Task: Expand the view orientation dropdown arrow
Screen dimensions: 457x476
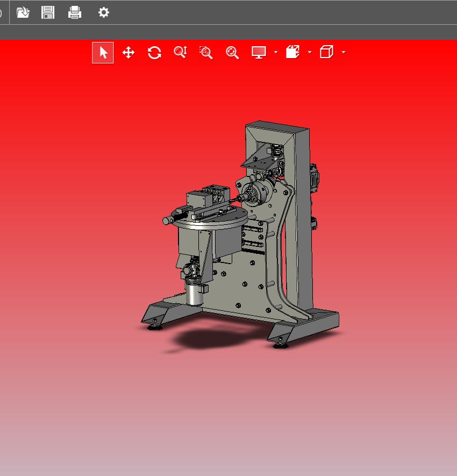Action: click(x=344, y=52)
